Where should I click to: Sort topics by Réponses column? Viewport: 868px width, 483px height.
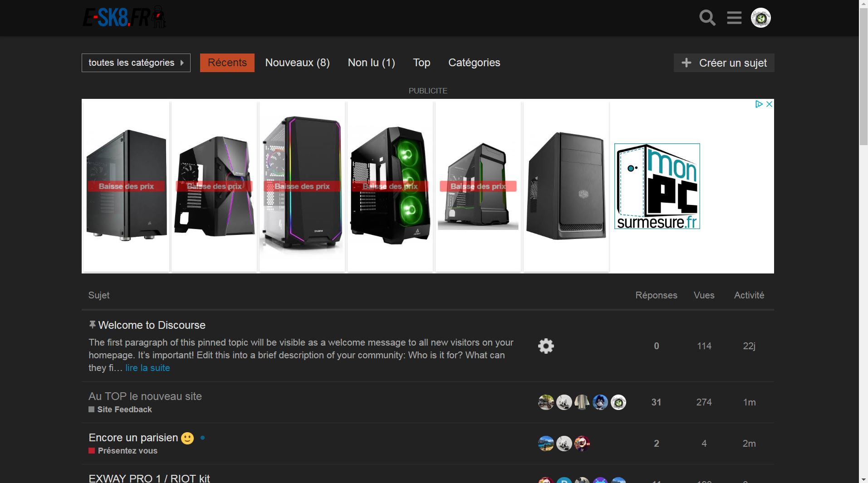(x=656, y=295)
